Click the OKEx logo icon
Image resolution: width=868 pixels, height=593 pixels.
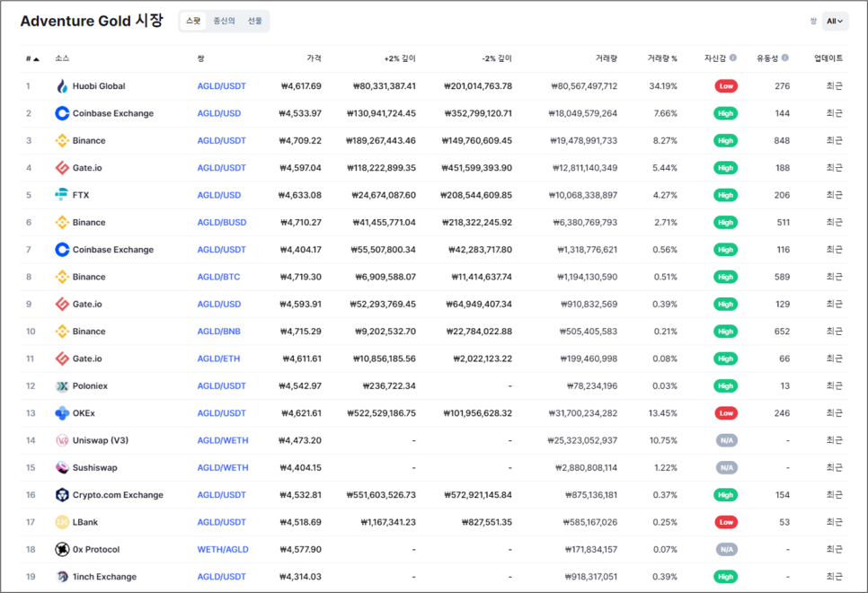(x=62, y=413)
